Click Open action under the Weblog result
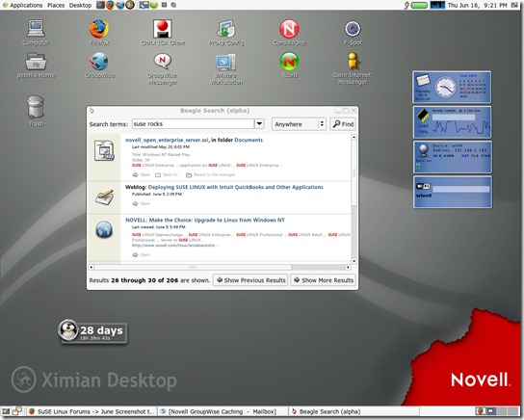Screen dimensions: 524x420 pyautogui.click(x=141, y=203)
